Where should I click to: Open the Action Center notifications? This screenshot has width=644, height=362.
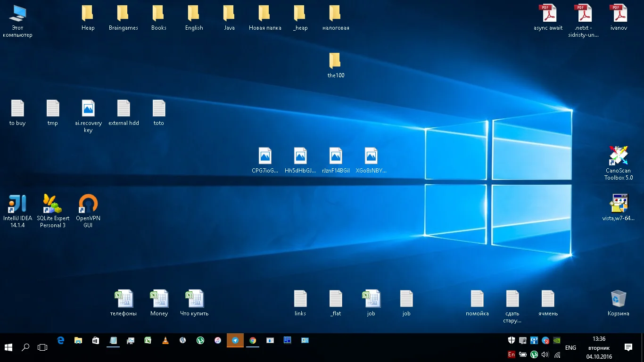tap(628, 347)
